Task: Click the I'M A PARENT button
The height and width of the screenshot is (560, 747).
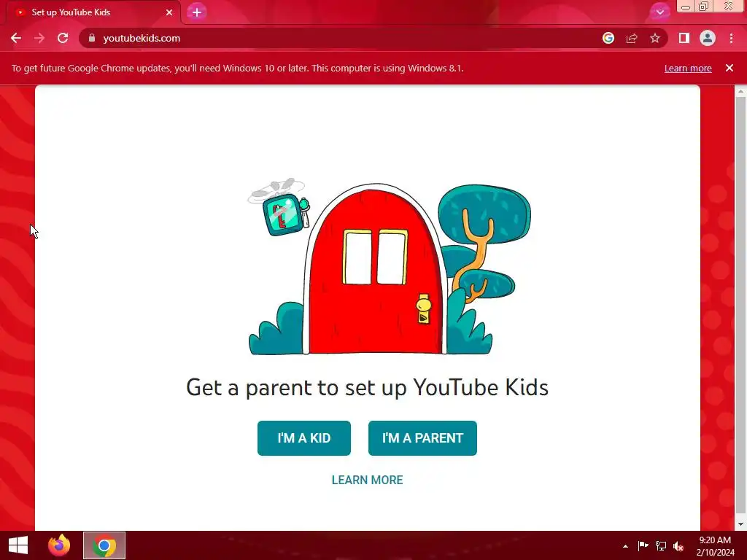Action: tap(422, 438)
